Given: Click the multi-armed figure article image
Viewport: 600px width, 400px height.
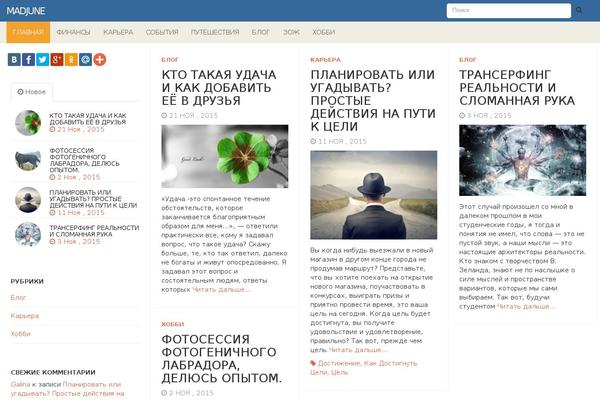Looking at the screenshot, I should [522, 160].
